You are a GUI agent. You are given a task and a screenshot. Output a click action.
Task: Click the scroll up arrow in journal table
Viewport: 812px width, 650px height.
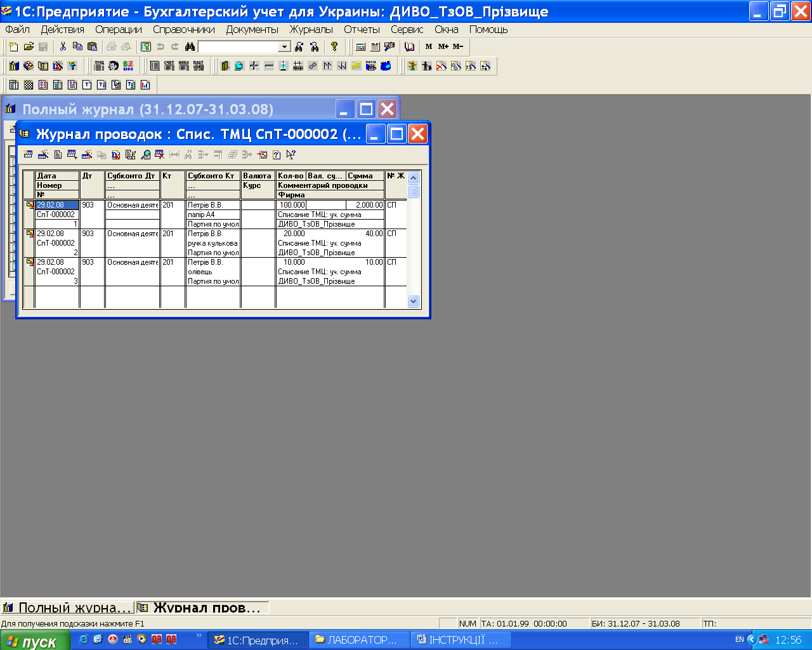coord(414,178)
